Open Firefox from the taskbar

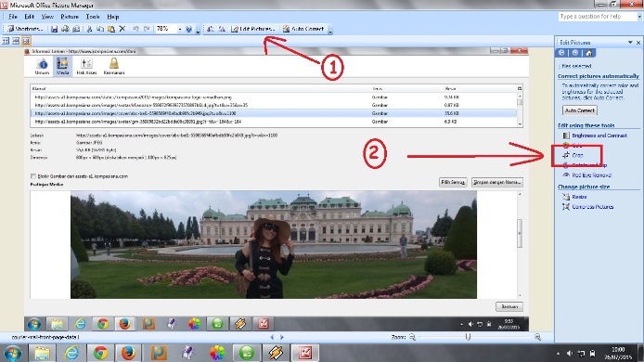tap(129, 353)
